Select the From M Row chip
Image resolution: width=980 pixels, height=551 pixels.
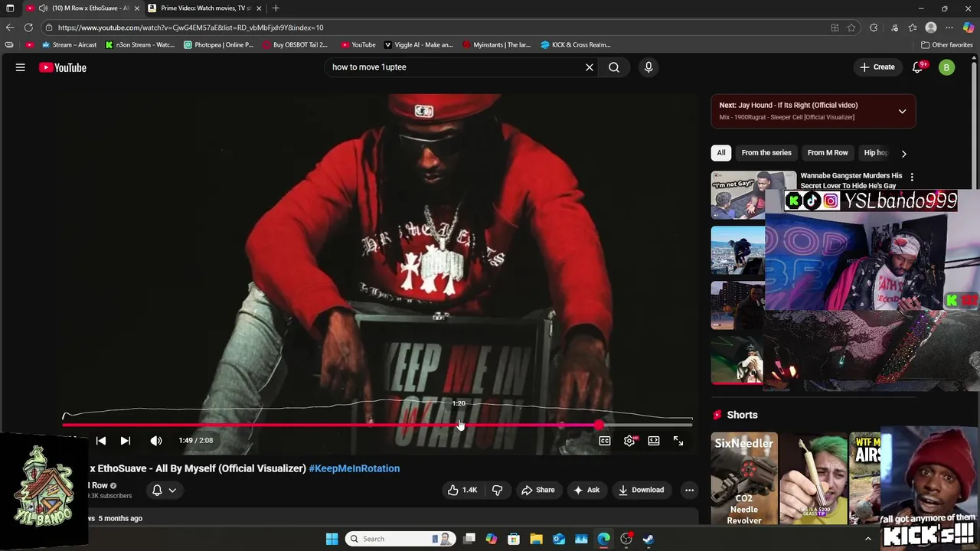point(828,153)
